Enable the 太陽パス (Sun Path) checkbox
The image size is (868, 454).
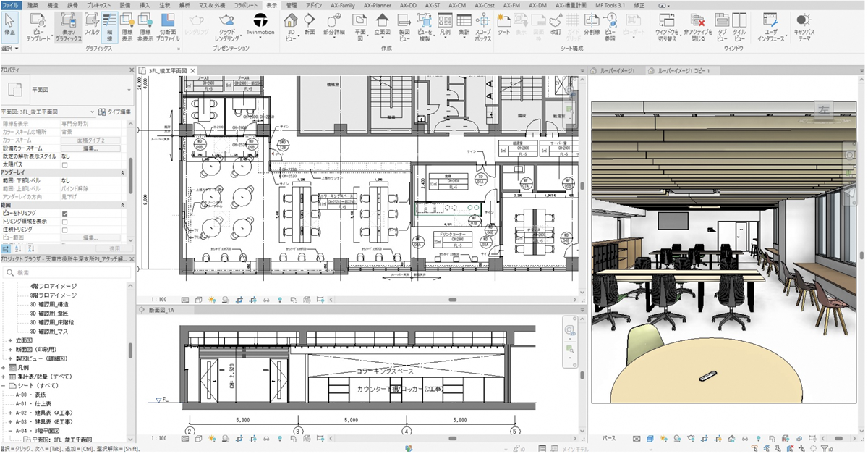click(x=65, y=164)
